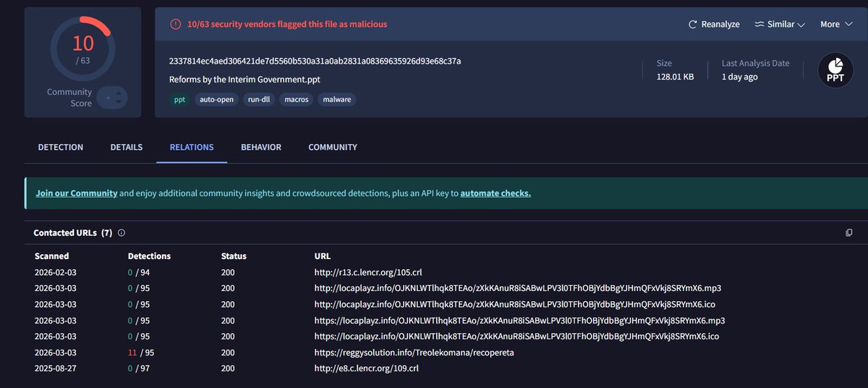Click the scanned date '2025-08-27'
Screen dimensions: 868x388
point(56,368)
